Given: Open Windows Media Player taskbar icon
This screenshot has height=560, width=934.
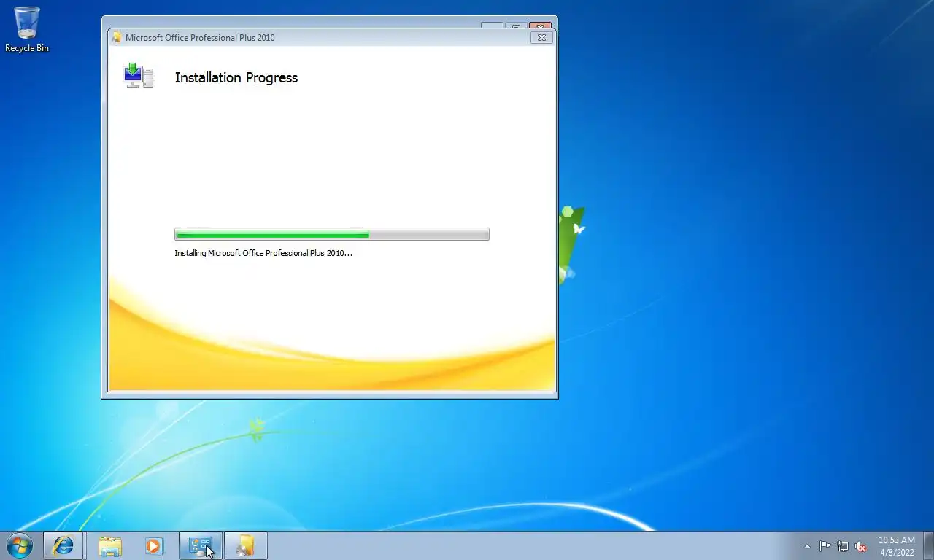Looking at the screenshot, I should pos(154,545).
